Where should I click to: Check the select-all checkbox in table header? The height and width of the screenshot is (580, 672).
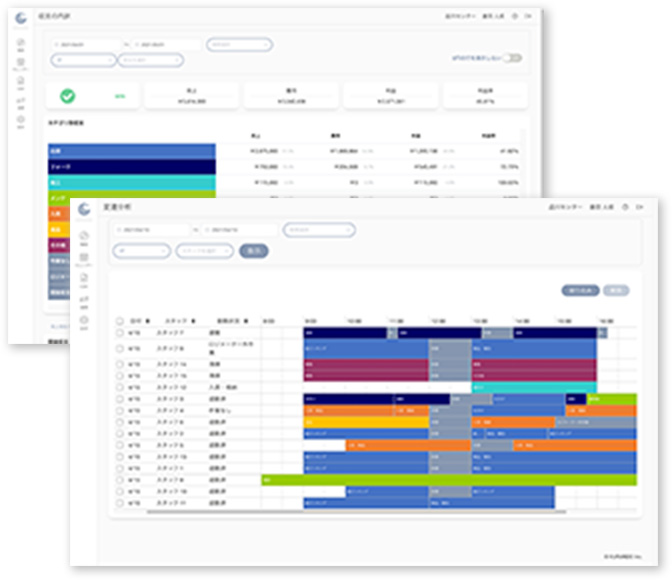[121, 320]
